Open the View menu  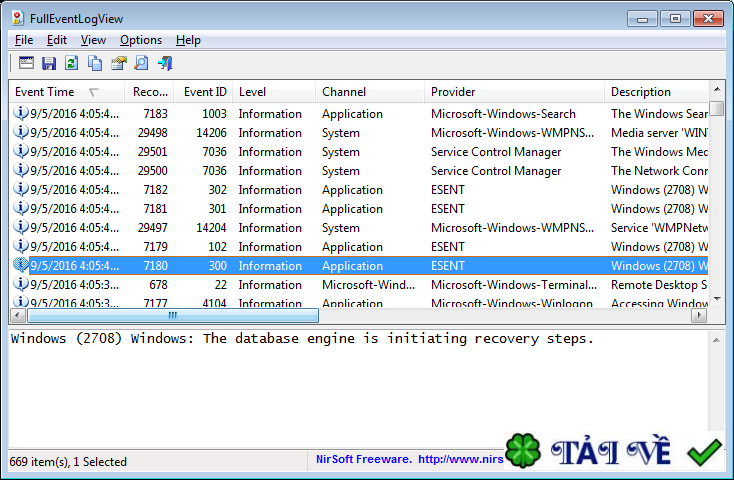point(93,40)
